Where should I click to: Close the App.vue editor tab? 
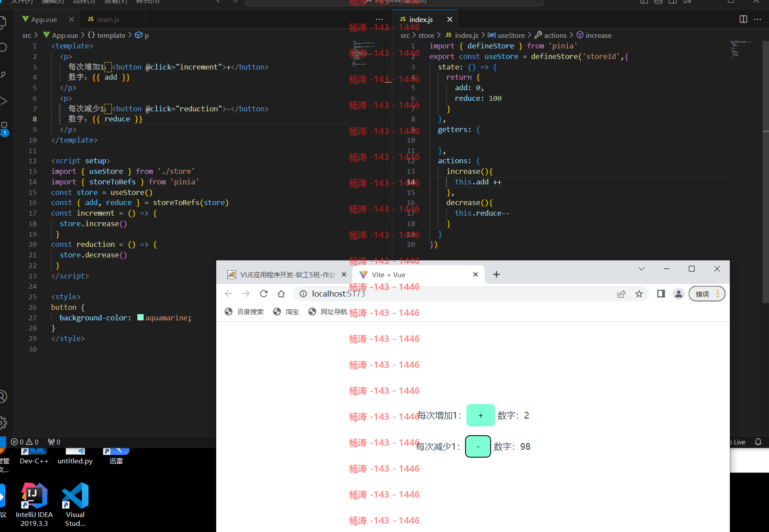point(71,19)
